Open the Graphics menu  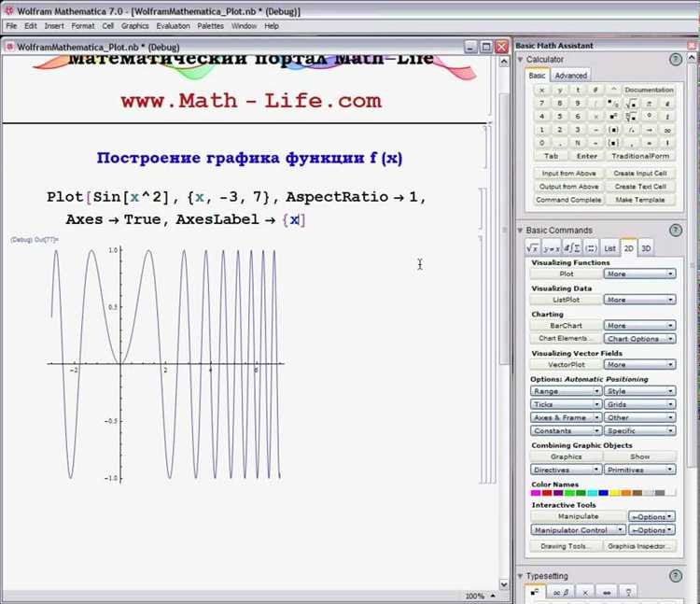[x=134, y=26]
